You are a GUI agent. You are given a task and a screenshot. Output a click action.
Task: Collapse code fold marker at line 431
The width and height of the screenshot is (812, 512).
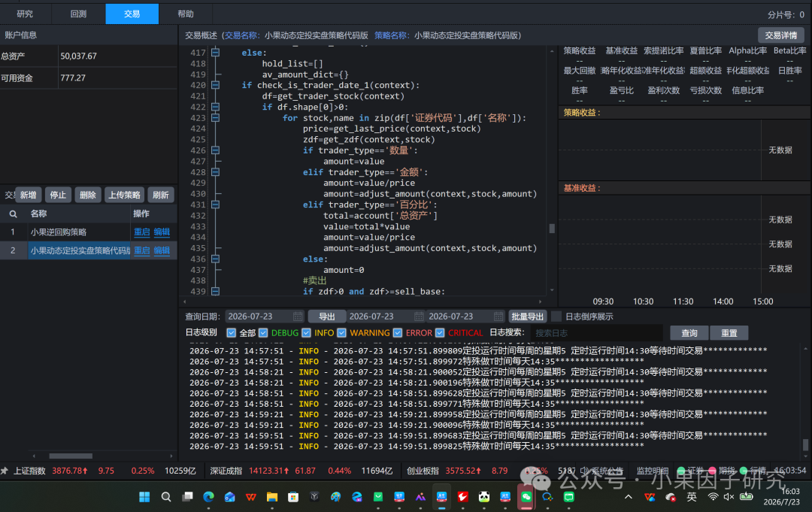pos(216,204)
